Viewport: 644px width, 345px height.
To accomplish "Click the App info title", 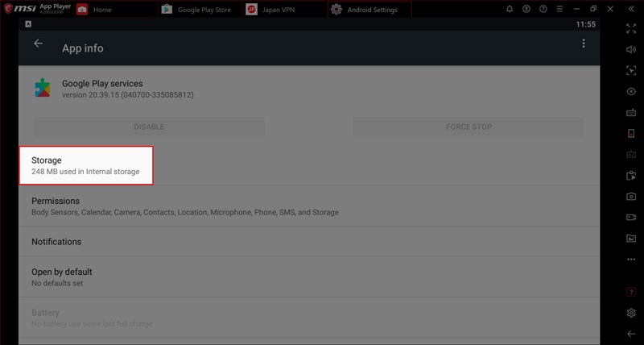I will 83,48.
